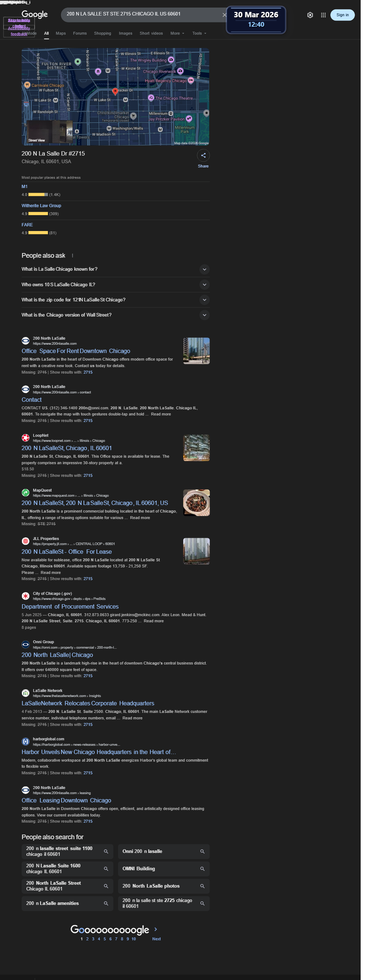This screenshot has width=365, height=980.
Task: Go to next results page arrow
Action: pos(155,929)
